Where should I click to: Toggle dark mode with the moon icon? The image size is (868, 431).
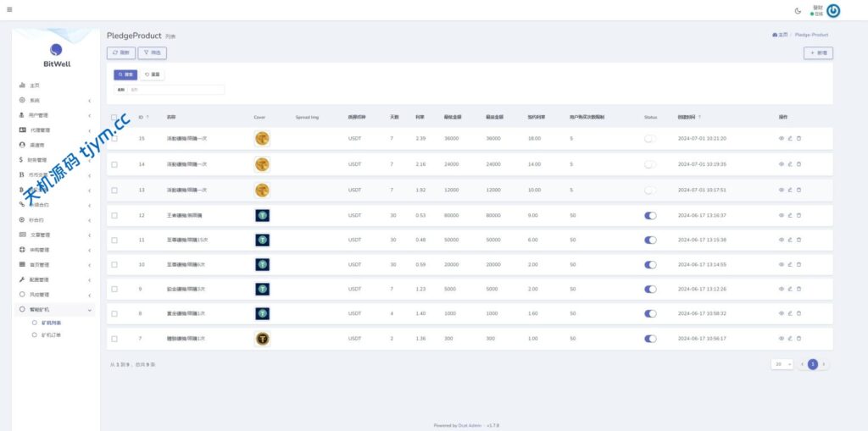click(x=798, y=11)
